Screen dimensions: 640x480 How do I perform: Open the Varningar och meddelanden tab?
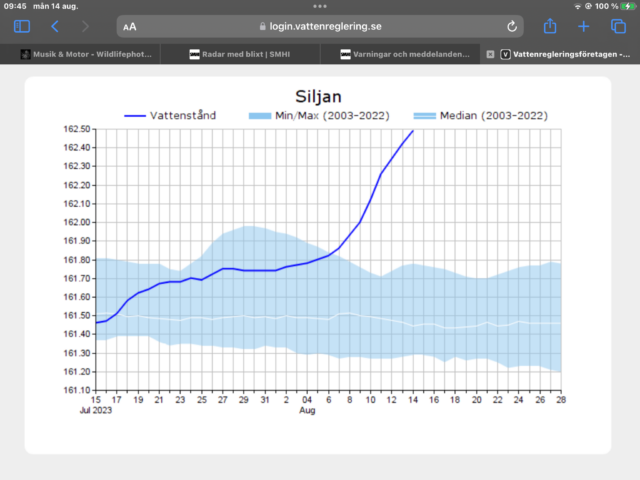point(400,54)
